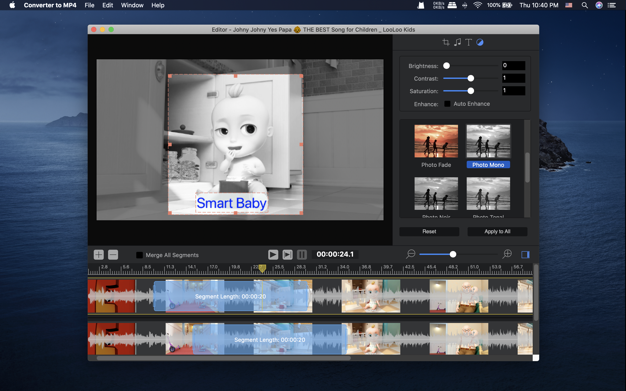Screen dimensions: 626x391
Task: Click the Contrast value field
Action: click(x=513, y=78)
